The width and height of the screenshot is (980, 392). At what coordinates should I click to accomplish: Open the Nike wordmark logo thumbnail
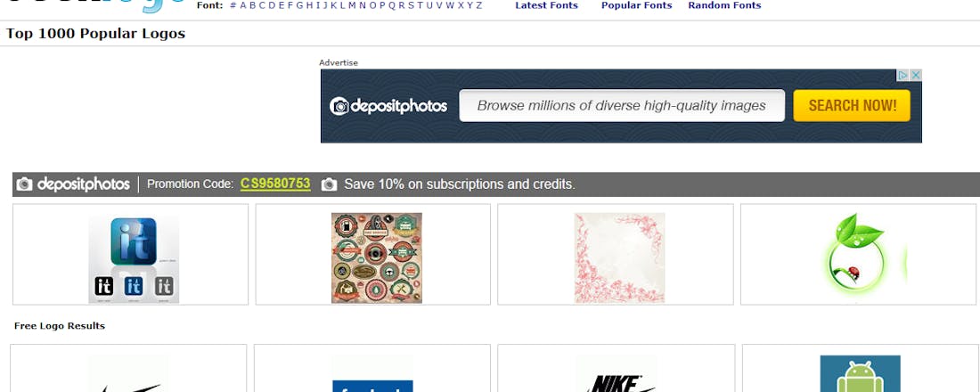617,374
